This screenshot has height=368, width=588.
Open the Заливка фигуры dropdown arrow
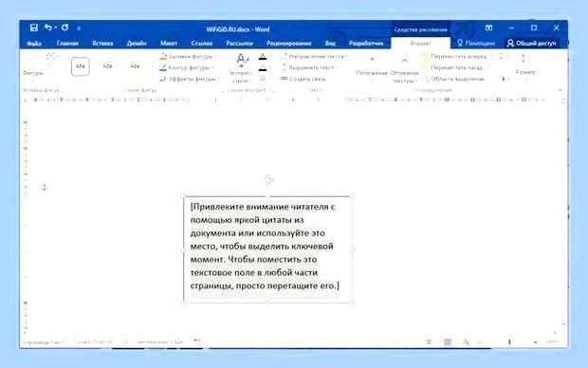click(216, 57)
